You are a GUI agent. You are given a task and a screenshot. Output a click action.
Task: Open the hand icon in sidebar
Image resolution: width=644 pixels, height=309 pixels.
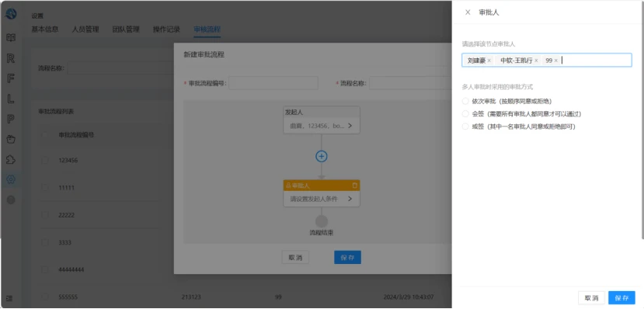[x=11, y=139]
